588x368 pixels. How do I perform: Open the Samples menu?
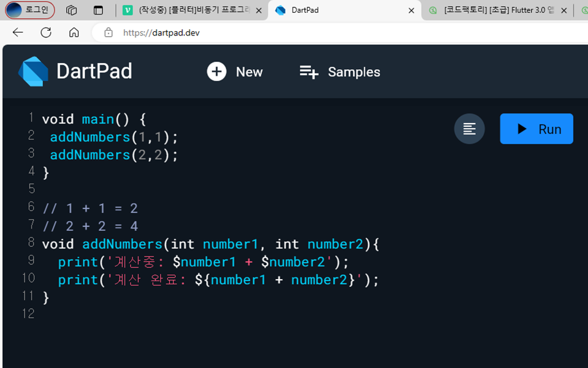click(340, 72)
